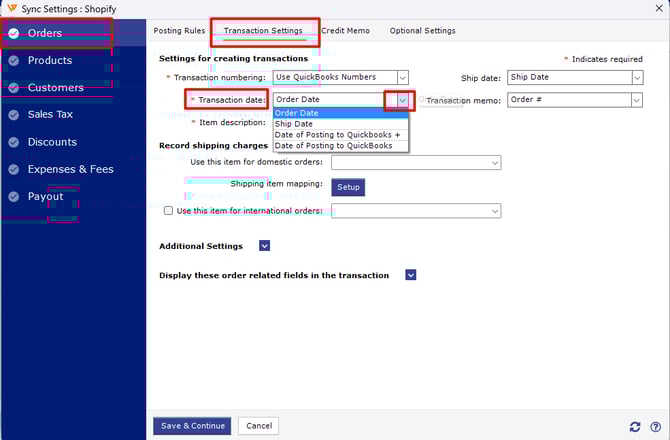Click the app logo in title bar

(x=12, y=9)
